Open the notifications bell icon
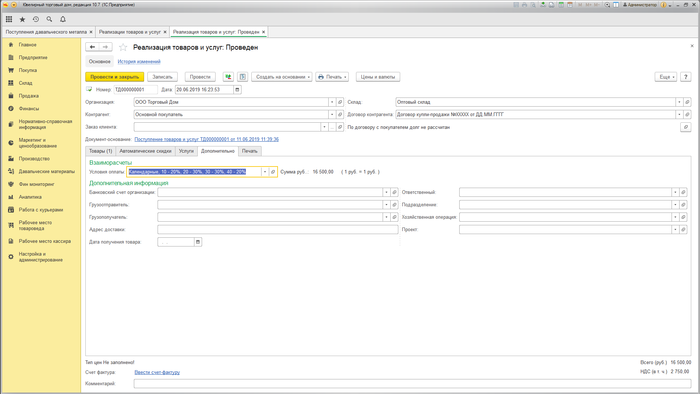 click(x=63, y=19)
